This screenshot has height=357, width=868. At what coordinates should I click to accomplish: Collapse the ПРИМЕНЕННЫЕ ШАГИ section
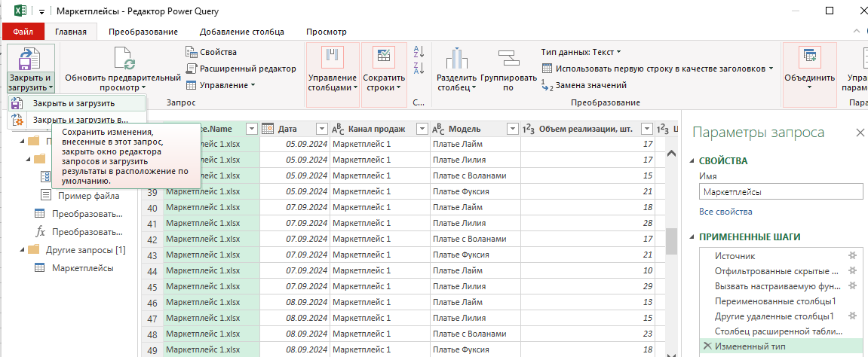click(x=692, y=237)
